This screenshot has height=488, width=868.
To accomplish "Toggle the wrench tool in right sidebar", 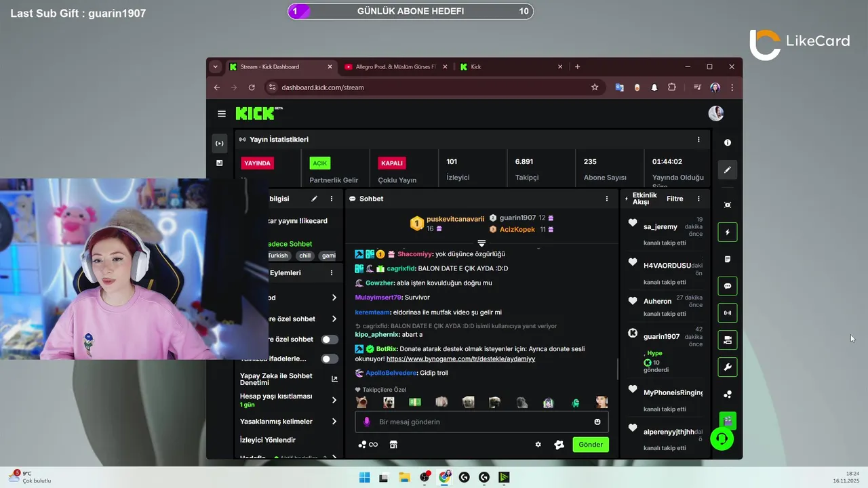I will tap(728, 367).
